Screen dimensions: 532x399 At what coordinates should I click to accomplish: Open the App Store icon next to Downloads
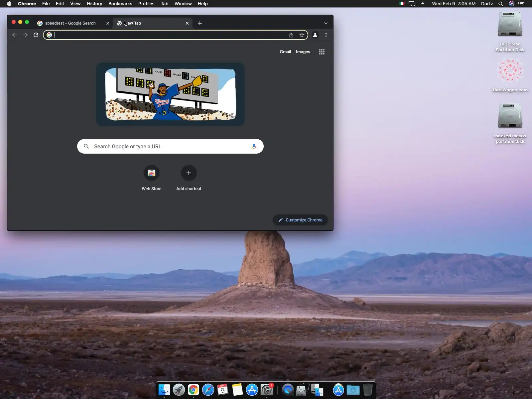(x=338, y=390)
